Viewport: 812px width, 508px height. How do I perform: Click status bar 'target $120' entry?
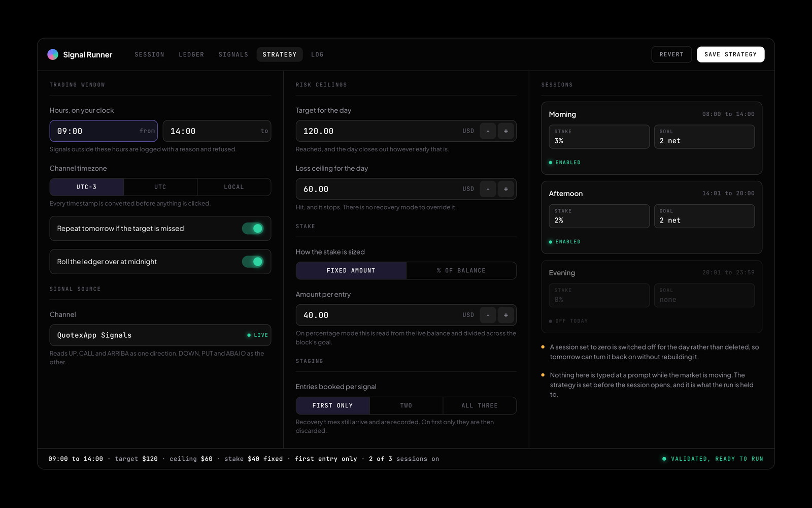pos(137,459)
